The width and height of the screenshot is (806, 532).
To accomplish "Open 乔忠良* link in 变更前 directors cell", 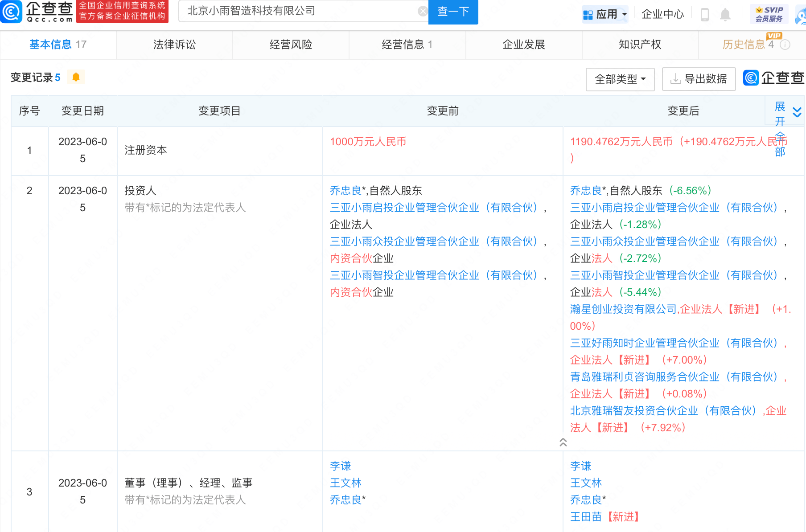I will (x=348, y=500).
